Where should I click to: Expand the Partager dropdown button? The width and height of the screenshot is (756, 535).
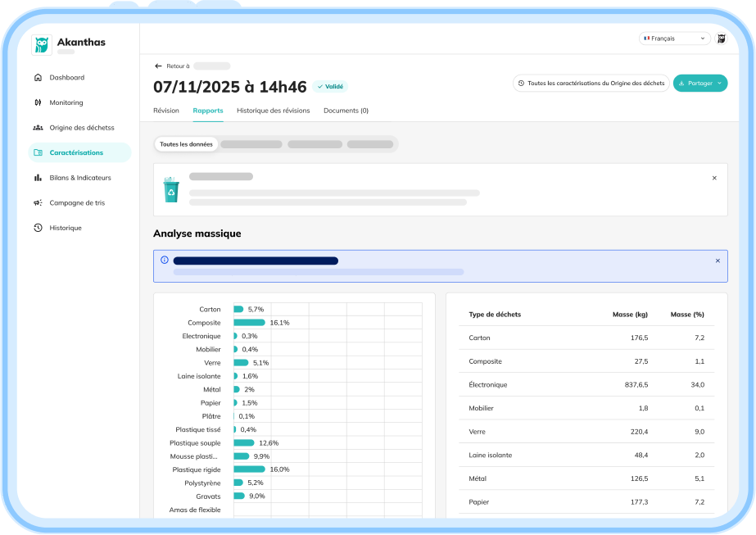tap(700, 83)
